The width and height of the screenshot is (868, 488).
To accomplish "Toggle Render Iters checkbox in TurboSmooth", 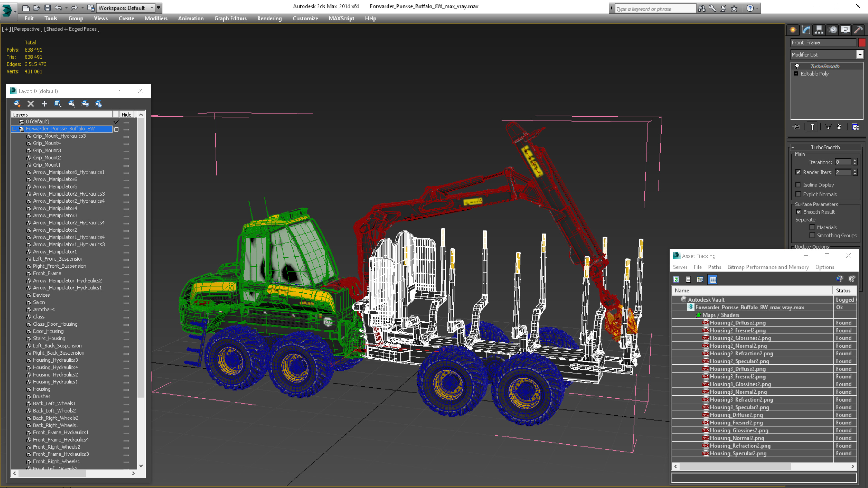I will (798, 172).
